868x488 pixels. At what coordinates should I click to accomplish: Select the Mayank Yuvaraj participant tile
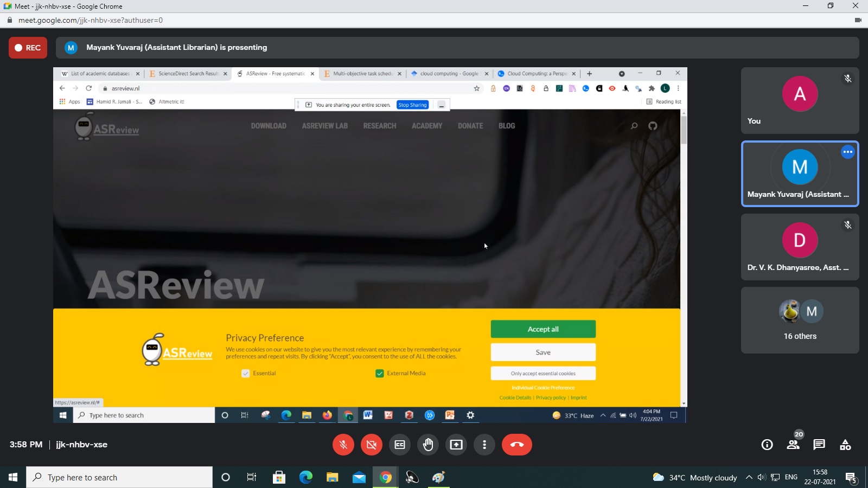click(800, 174)
